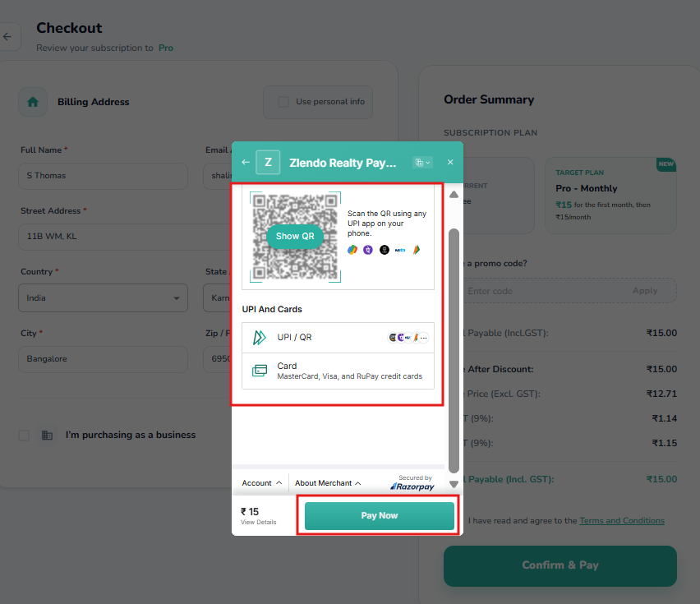Click the Google Pay app icon
This screenshot has height=604, width=700.
pyautogui.click(x=352, y=250)
